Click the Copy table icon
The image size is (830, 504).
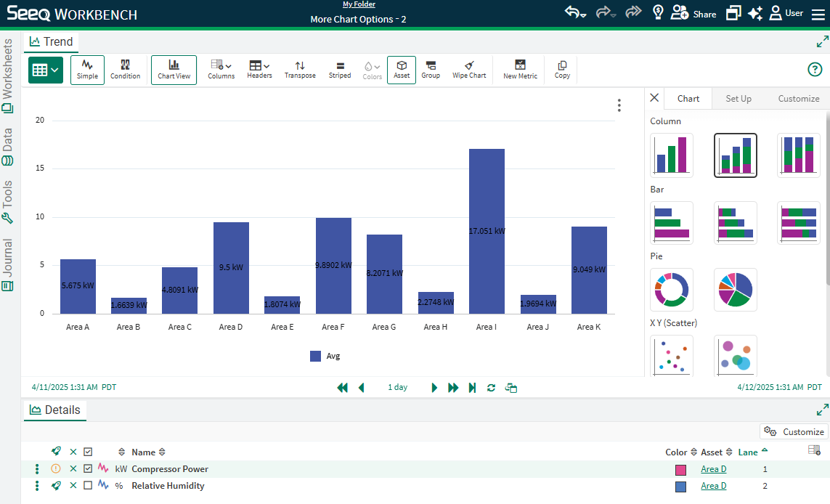click(x=562, y=70)
